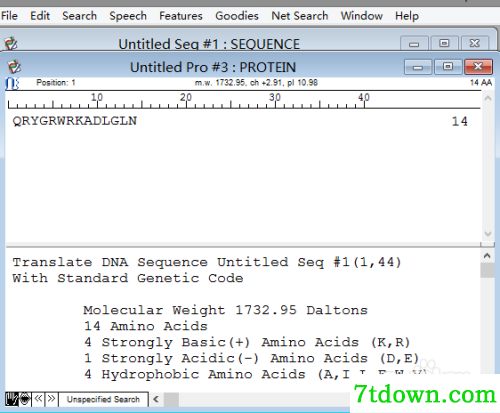500x413 pixels.
Task: Click the search forward double-arrow icon
Action: click(51, 399)
